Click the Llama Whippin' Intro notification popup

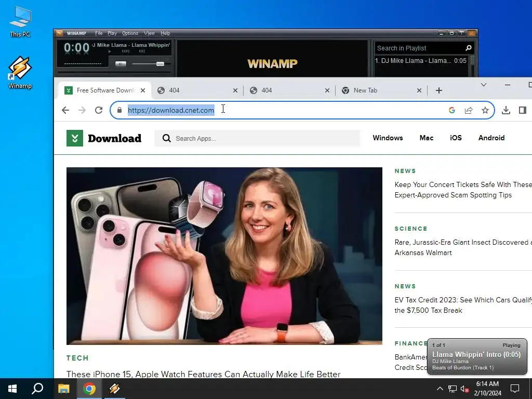(477, 356)
